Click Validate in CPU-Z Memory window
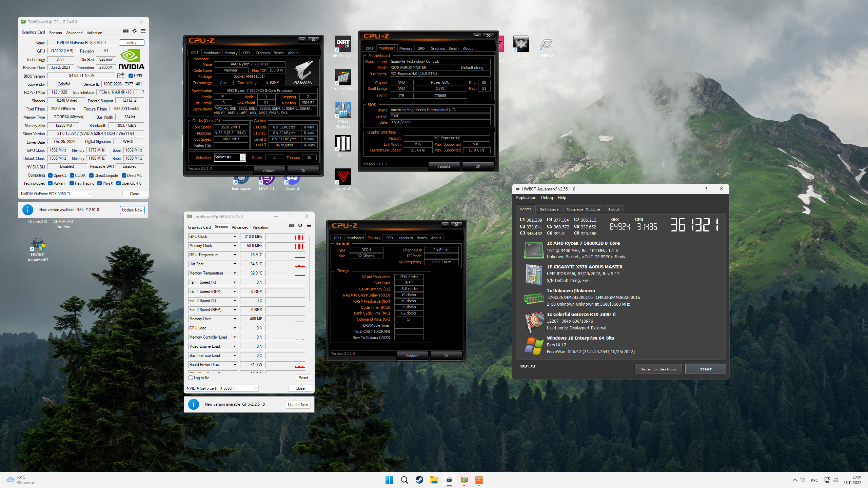This screenshot has width=868, height=488. coord(412,356)
